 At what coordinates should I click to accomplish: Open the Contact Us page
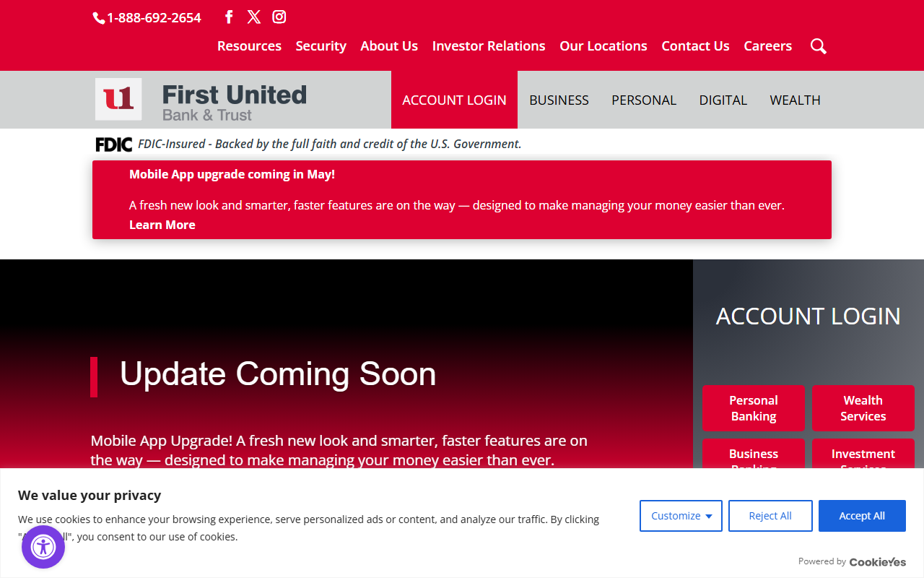[695, 46]
